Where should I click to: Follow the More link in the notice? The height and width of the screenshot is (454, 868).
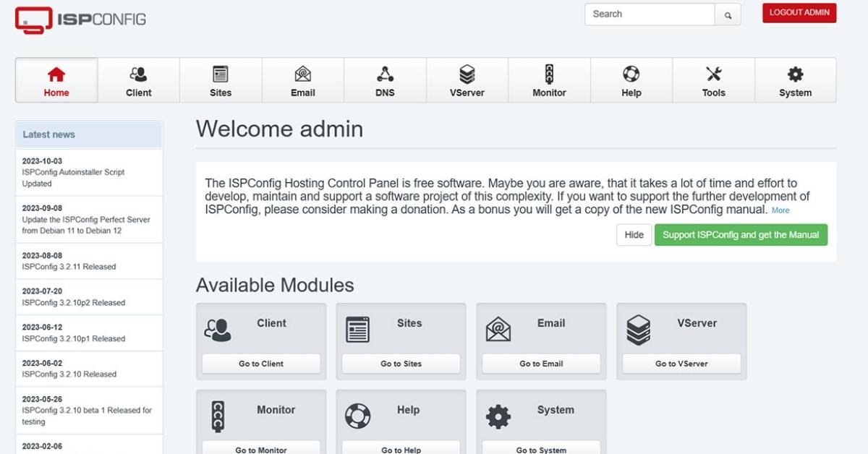[780, 210]
